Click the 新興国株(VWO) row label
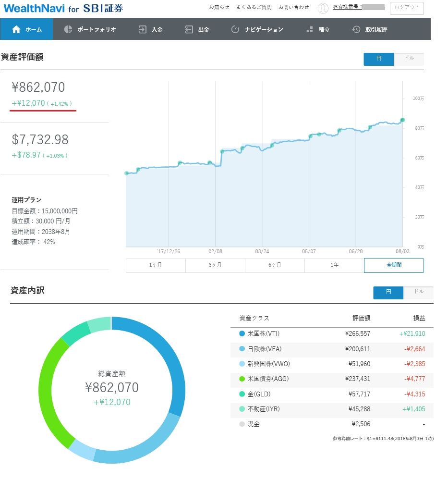The image size is (448, 480). pos(268,364)
